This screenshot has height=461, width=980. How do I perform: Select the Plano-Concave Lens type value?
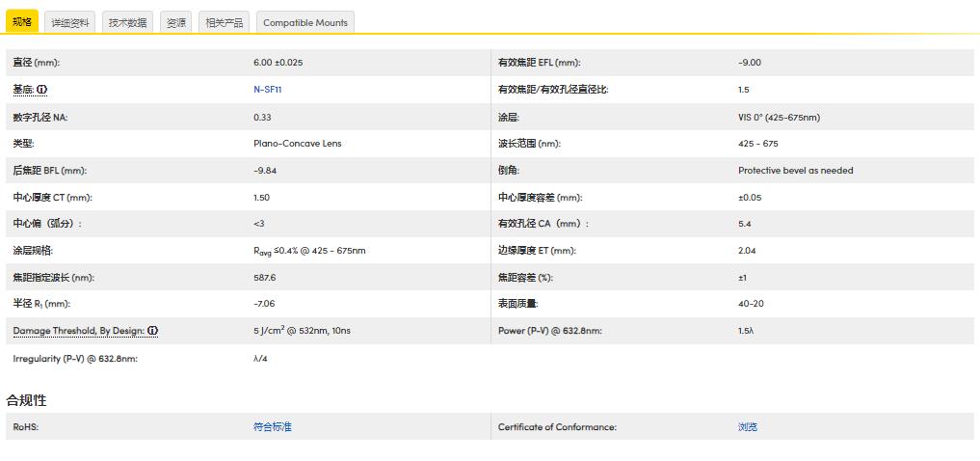298,144
